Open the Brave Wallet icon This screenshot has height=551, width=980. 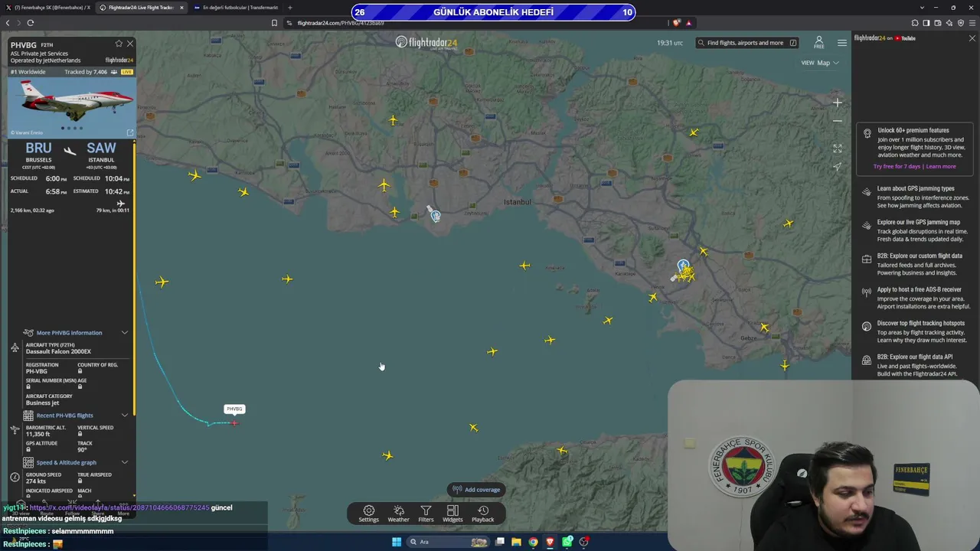tap(938, 23)
